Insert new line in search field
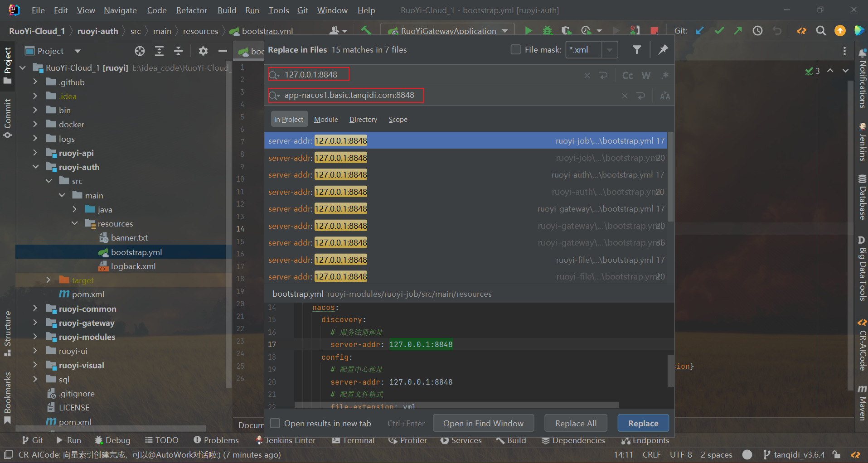Image resolution: width=868 pixels, height=463 pixels. pyautogui.click(x=603, y=75)
